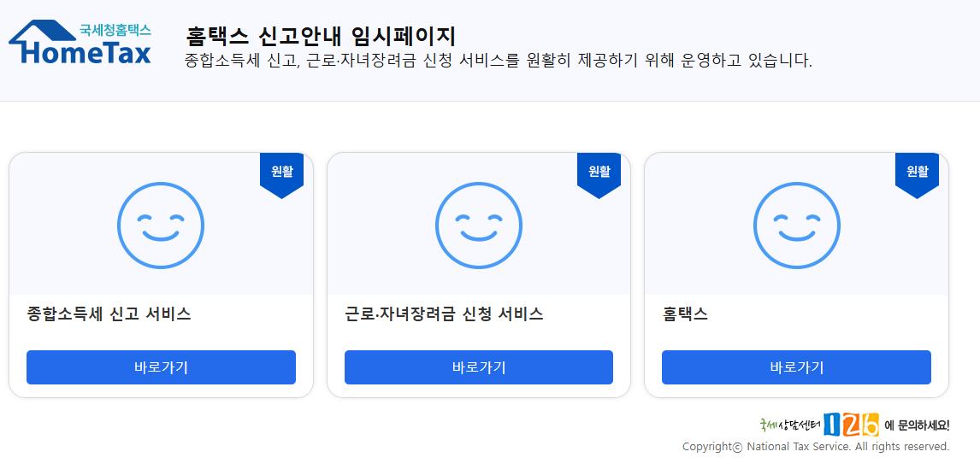Click the 홈택스 신고안내 임시페이지 heading
The image size is (980, 475).
[x=321, y=36]
